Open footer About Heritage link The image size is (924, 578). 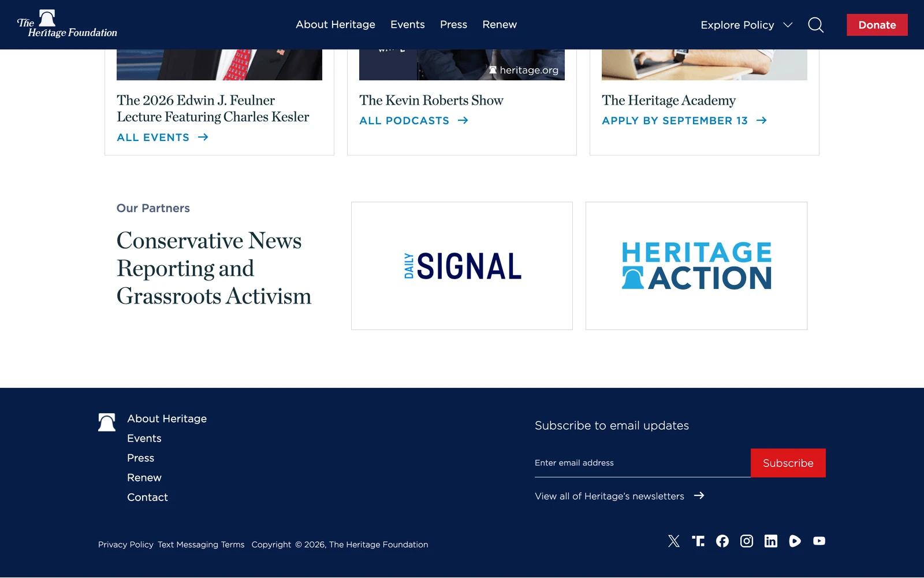tap(167, 418)
